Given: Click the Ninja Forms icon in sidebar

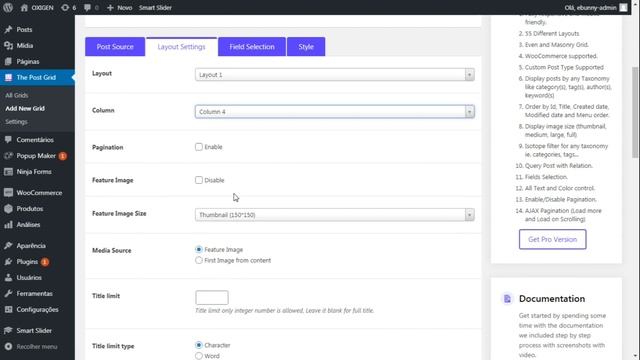Looking at the screenshot, I should point(8,171).
